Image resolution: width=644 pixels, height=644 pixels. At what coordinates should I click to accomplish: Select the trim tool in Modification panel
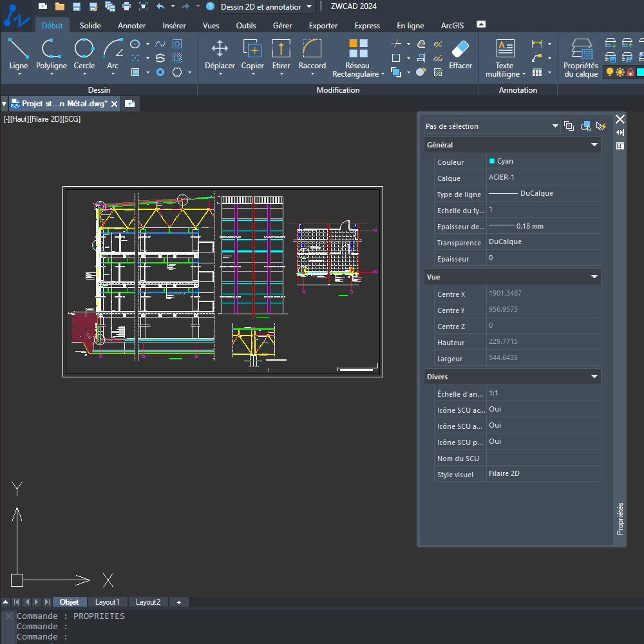click(x=396, y=44)
